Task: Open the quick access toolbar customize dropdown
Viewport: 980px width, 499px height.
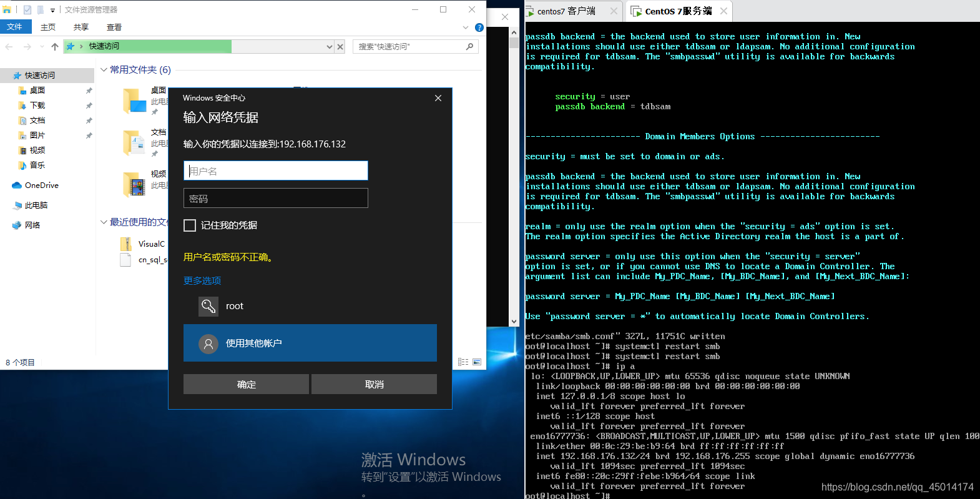Action: coord(52,10)
